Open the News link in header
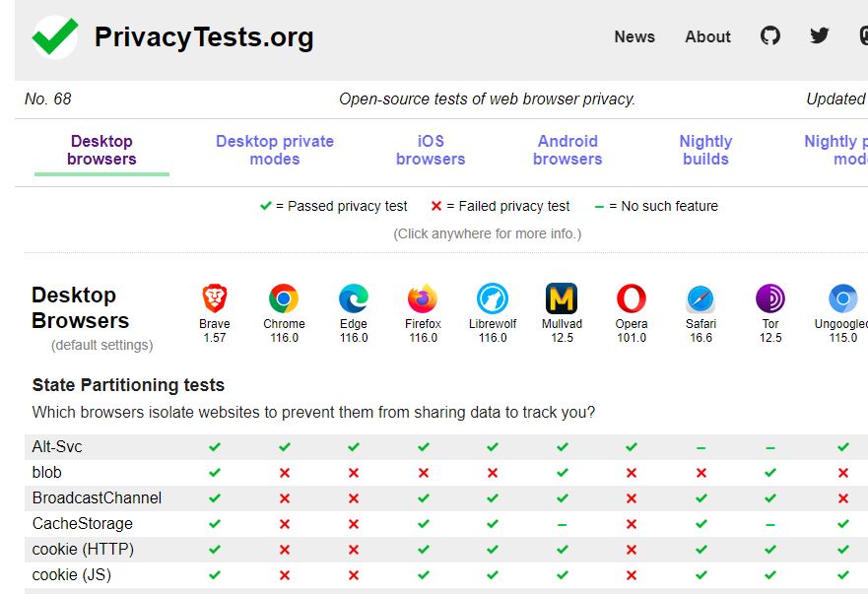The image size is (868, 594). (x=634, y=36)
